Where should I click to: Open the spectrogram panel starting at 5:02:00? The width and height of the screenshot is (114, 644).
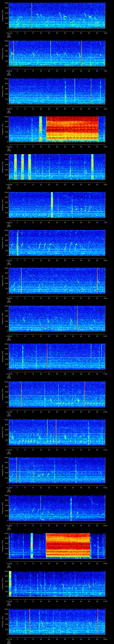57,53
